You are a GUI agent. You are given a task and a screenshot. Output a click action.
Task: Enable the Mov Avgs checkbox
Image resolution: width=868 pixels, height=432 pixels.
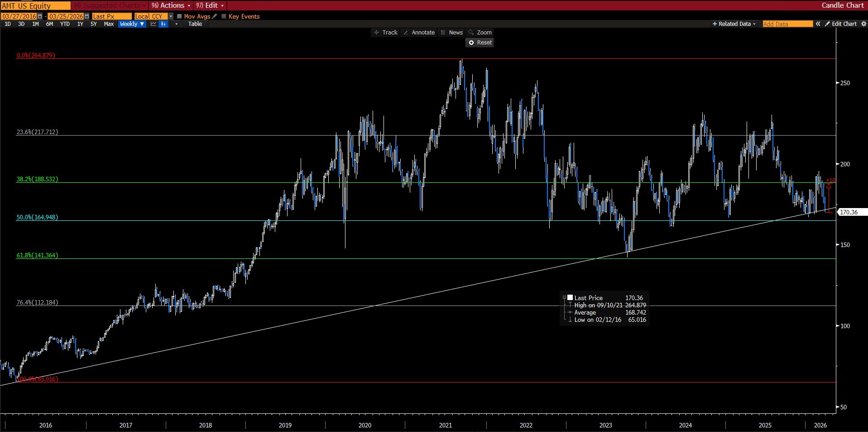179,16
